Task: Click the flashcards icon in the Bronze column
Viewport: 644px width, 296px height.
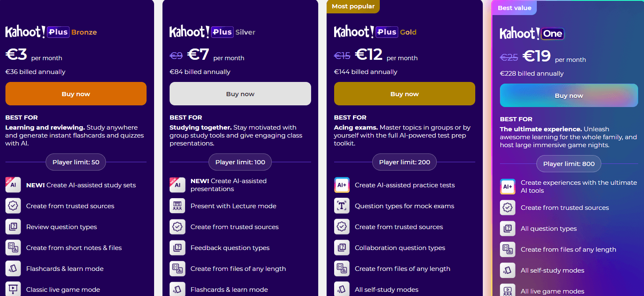Action: (13, 268)
